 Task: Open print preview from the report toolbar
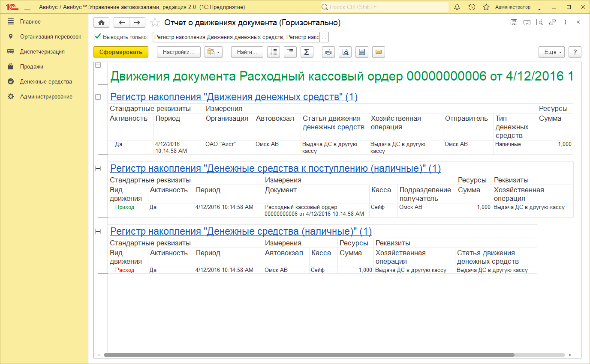click(345, 52)
